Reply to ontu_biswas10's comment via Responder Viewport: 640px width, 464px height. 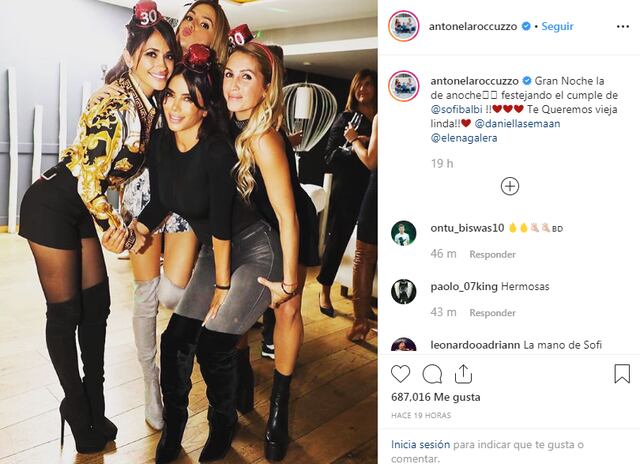[492, 254]
